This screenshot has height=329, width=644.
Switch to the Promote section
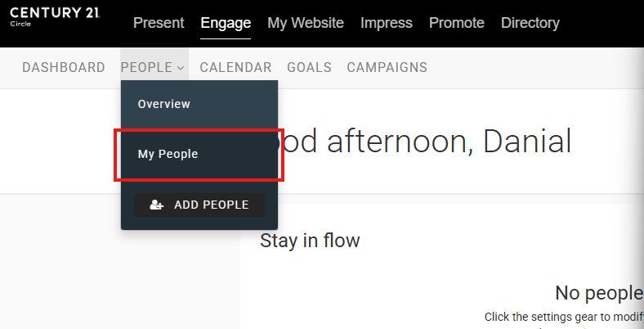point(457,23)
